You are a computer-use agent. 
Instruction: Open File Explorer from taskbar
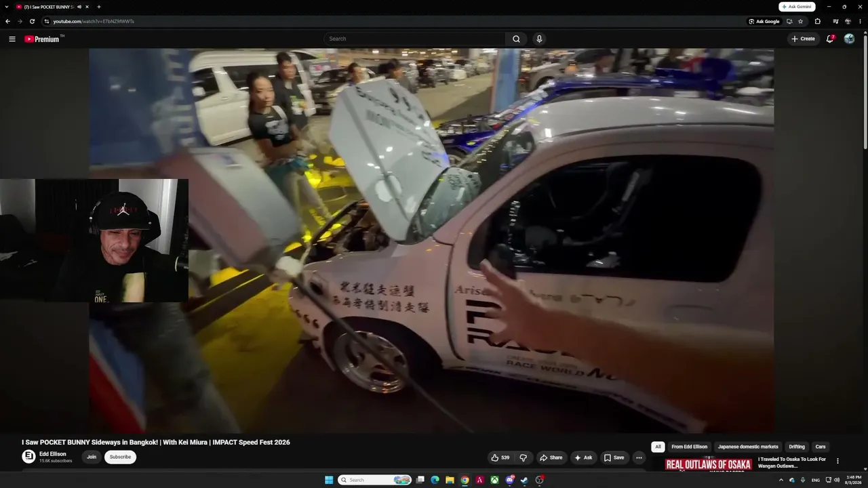coord(450,480)
